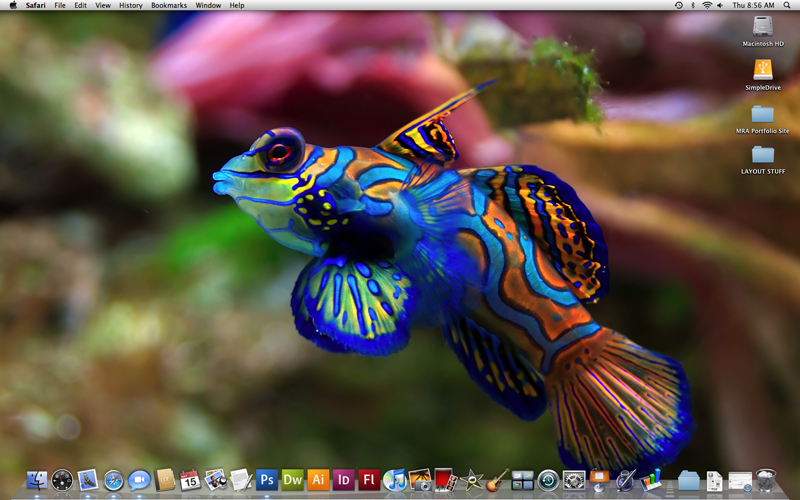Open iPhoto from the Dock
This screenshot has width=800, height=500.
click(420, 480)
